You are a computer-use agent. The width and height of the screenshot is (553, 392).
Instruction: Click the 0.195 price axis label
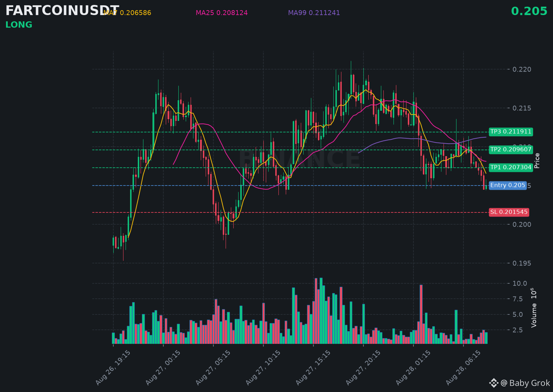click(522, 263)
